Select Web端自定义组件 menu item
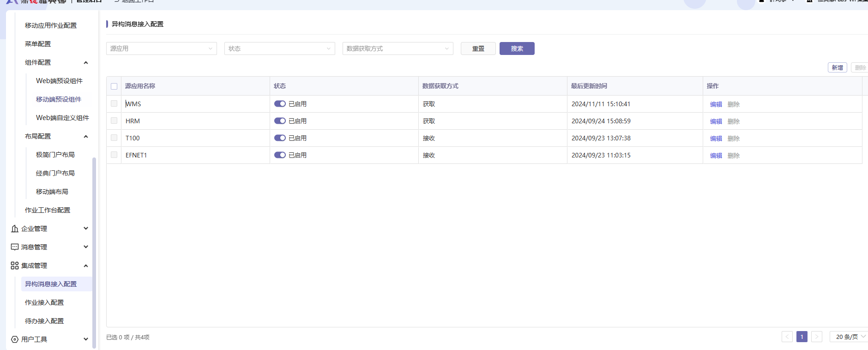Screen dimensions: 868x350 [x=62, y=118]
